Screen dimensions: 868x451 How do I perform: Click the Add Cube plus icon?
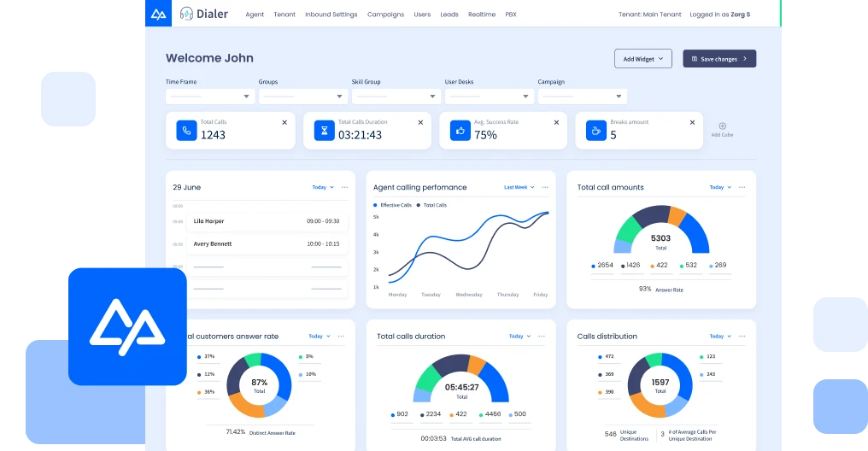click(x=723, y=126)
